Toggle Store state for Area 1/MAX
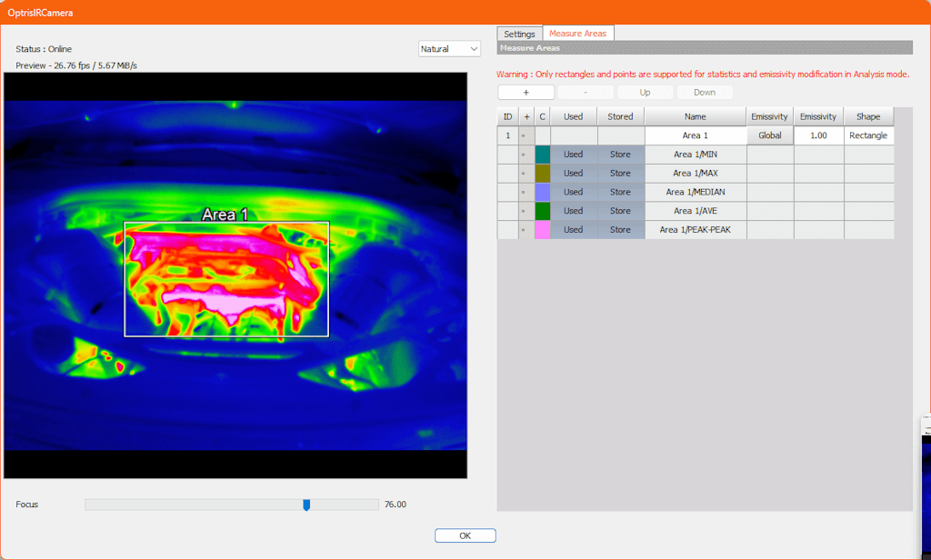931x560 pixels. (619, 173)
